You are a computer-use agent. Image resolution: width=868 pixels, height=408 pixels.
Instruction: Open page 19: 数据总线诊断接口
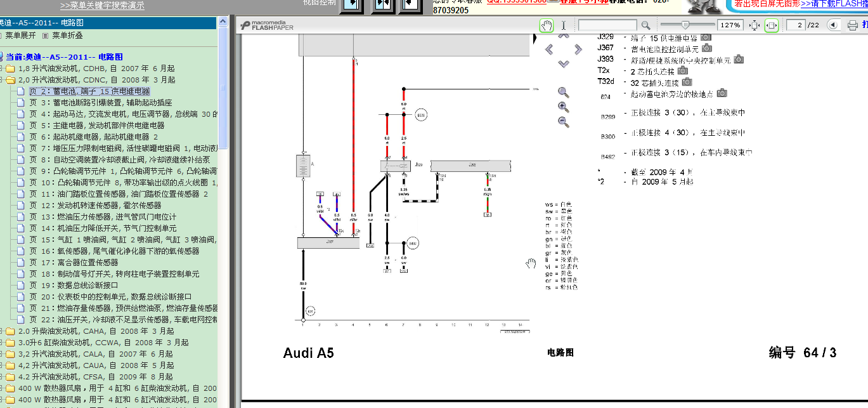tap(74, 286)
